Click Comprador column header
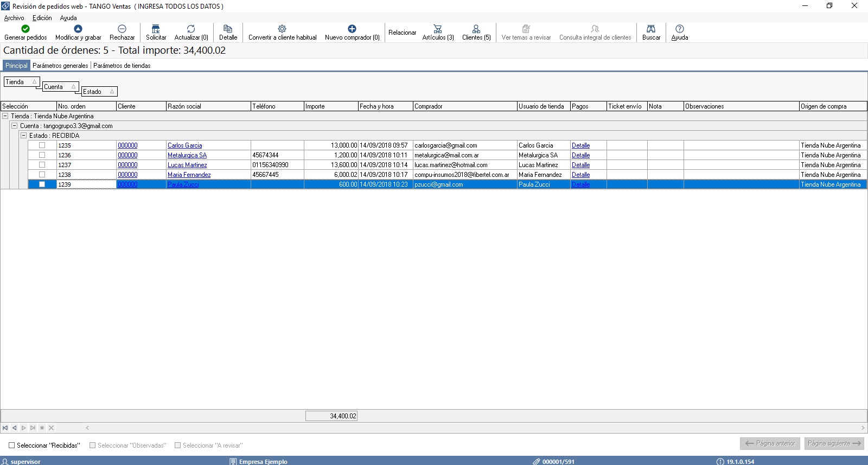Viewport: 868px width, 465px height. tap(465, 106)
